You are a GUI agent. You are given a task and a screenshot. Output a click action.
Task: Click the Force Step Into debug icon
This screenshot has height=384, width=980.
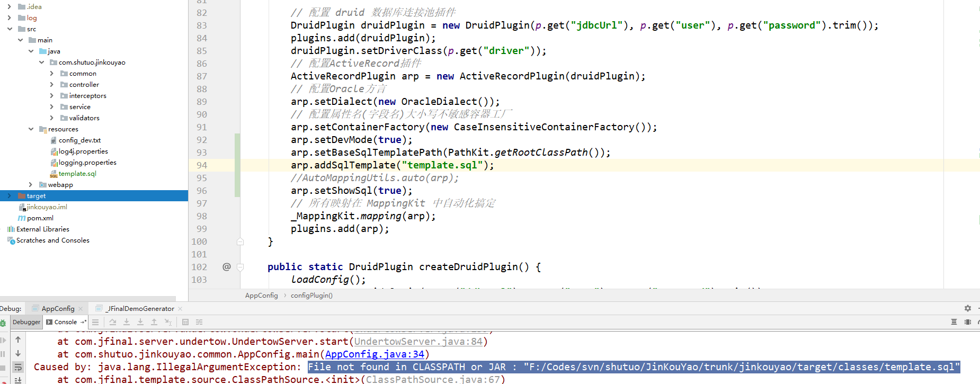140,322
